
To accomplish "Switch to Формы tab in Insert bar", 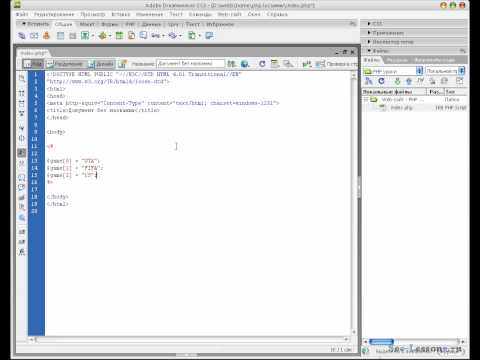I will [x=110, y=24].
